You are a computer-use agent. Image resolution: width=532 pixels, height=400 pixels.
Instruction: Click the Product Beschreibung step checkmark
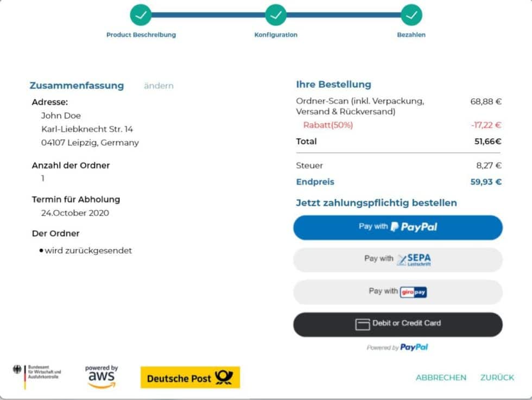pos(141,15)
